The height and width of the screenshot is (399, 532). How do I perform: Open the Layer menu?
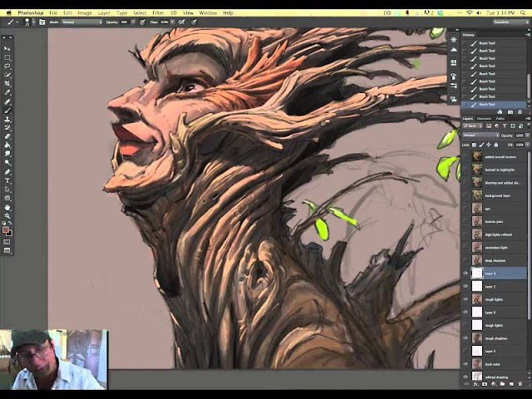point(104,13)
